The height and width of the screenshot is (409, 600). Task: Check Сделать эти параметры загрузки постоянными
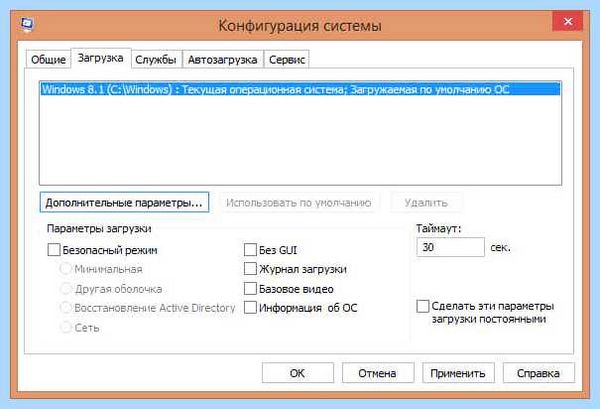point(423,306)
